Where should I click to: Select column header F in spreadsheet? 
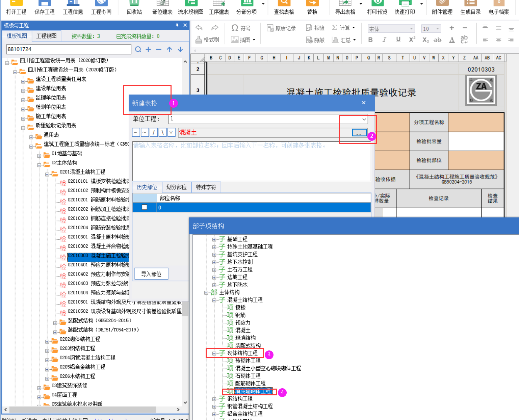tap(249, 58)
